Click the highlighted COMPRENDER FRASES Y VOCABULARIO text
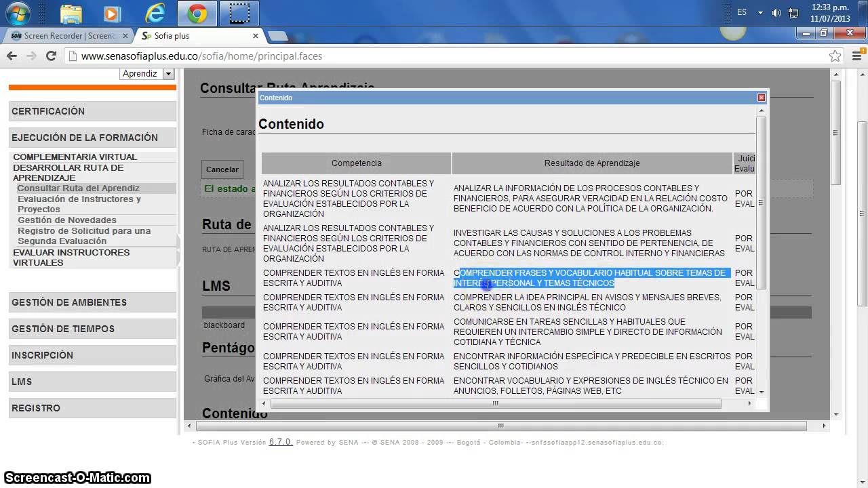868x488 pixels. [591, 278]
